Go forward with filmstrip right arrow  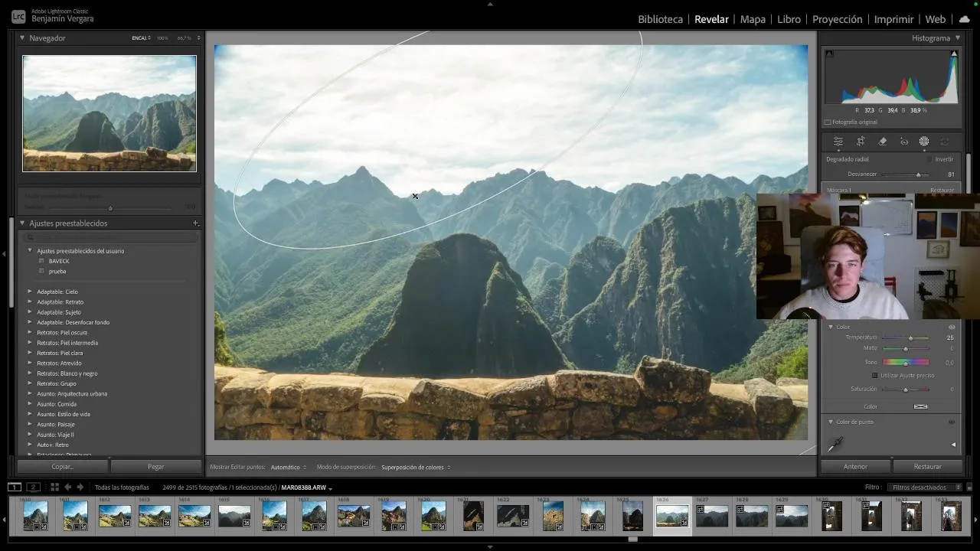80,487
